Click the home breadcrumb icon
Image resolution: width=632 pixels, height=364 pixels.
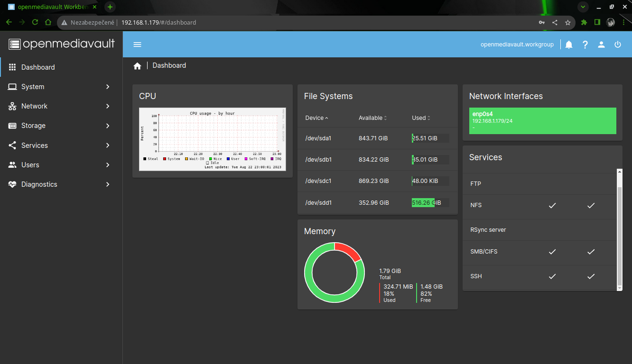(x=137, y=66)
